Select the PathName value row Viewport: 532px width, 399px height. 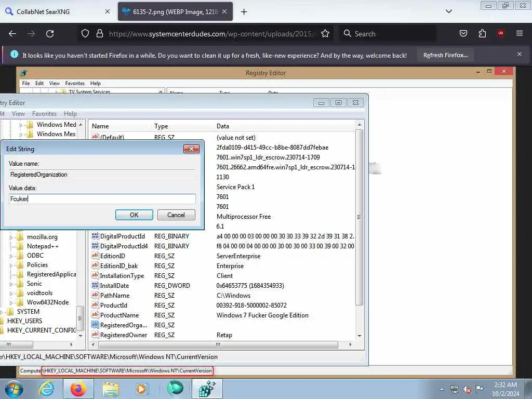click(222, 296)
